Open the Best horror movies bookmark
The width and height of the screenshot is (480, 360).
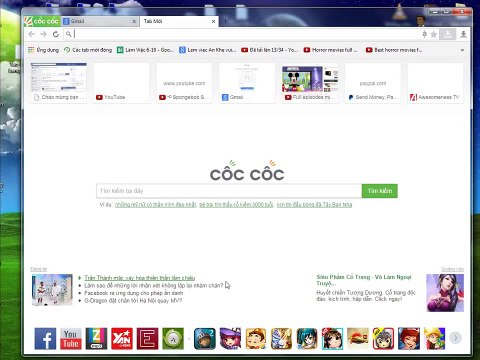tap(394, 50)
